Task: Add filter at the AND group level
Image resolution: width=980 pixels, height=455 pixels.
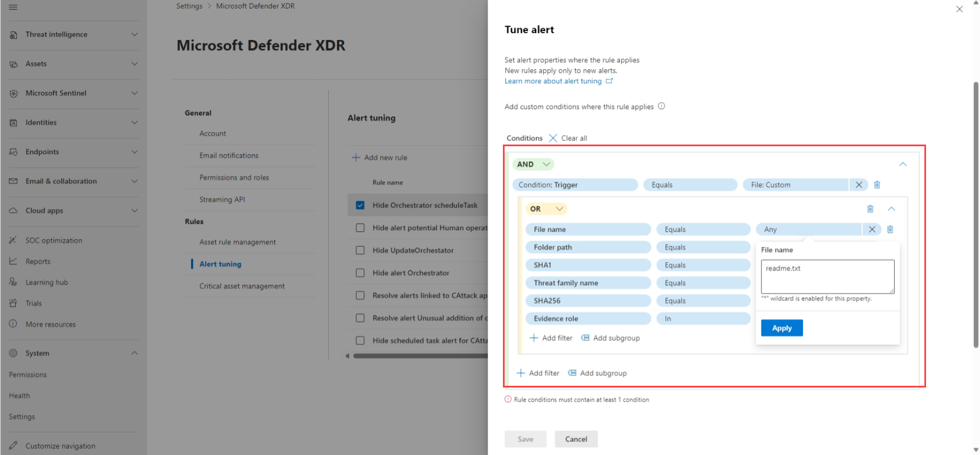Action: point(538,373)
